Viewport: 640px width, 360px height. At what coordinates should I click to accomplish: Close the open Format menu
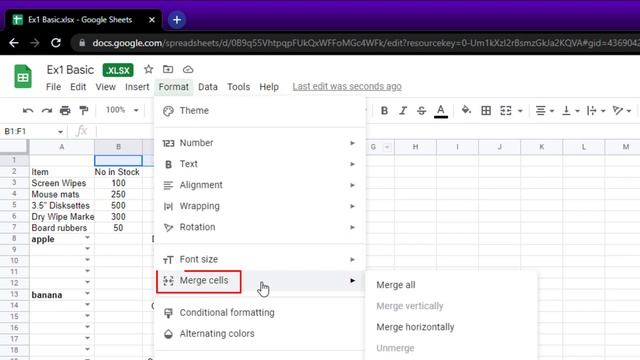[173, 87]
